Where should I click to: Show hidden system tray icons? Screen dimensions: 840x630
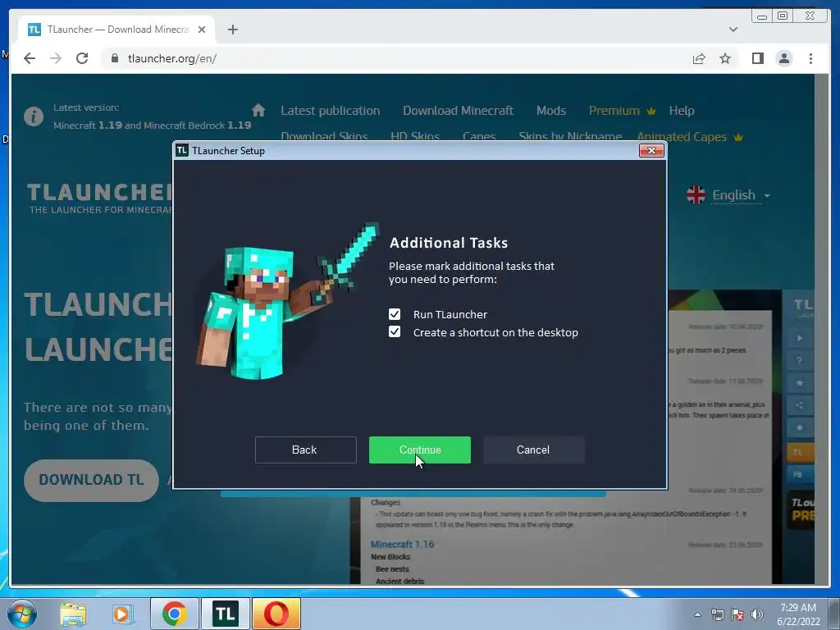pyautogui.click(x=697, y=614)
